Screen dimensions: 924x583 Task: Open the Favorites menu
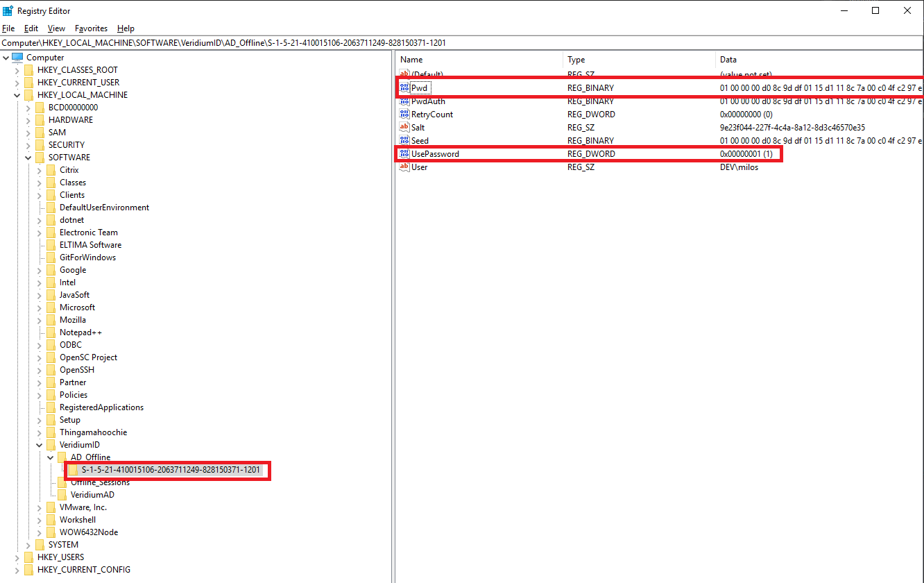click(91, 28)
